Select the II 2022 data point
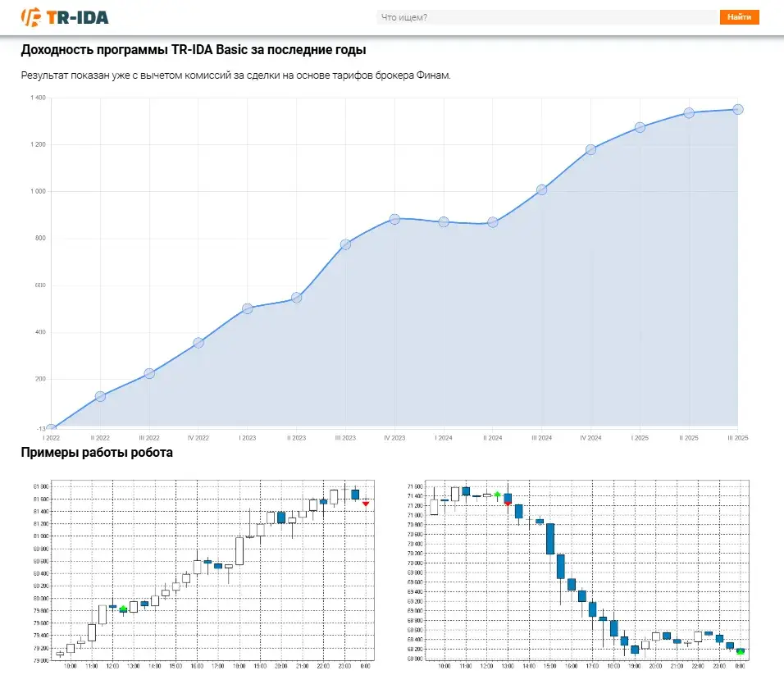 click(x=100, y=396)
